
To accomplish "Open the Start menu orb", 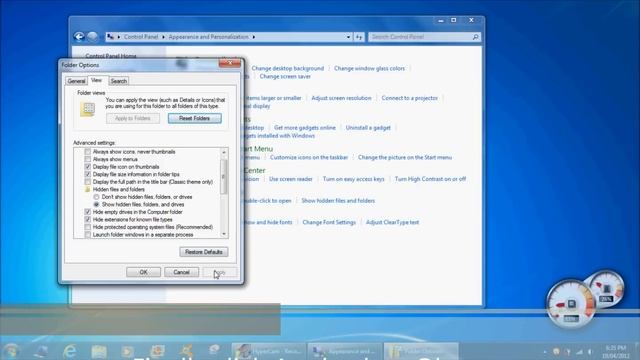I will (11, 351).
